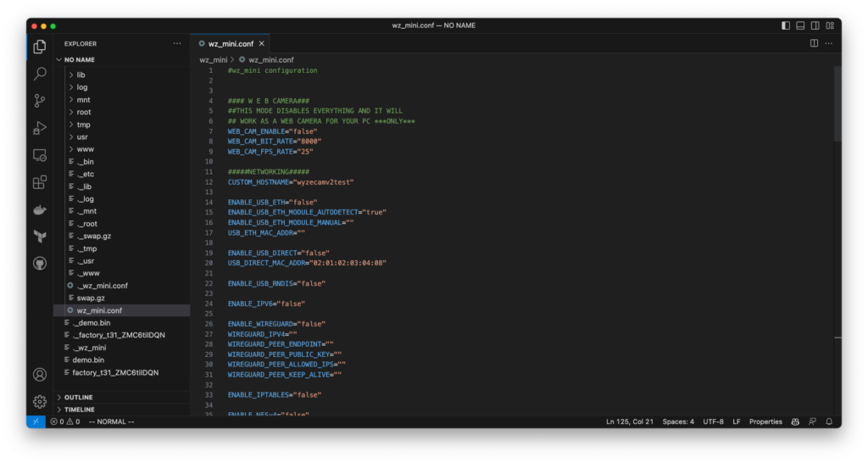Viewport: 868px width, 463px height.
Task: Open the Accounts menu icon
Action: (40, 374)
